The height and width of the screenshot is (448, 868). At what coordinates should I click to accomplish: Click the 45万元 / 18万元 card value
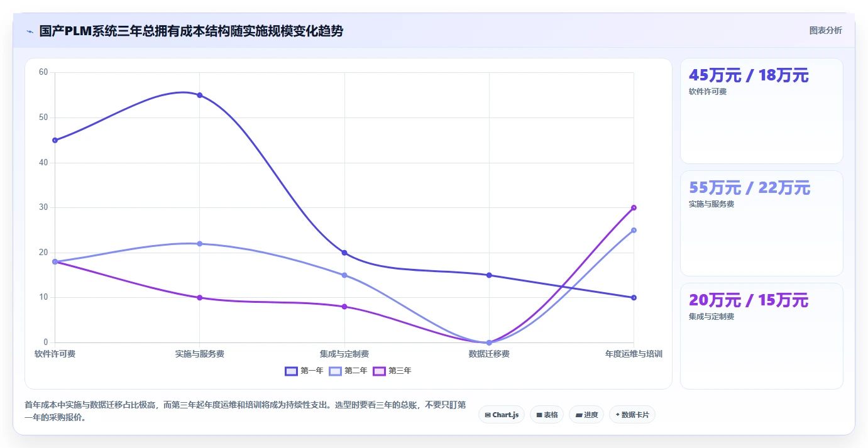tap(749, 75)
